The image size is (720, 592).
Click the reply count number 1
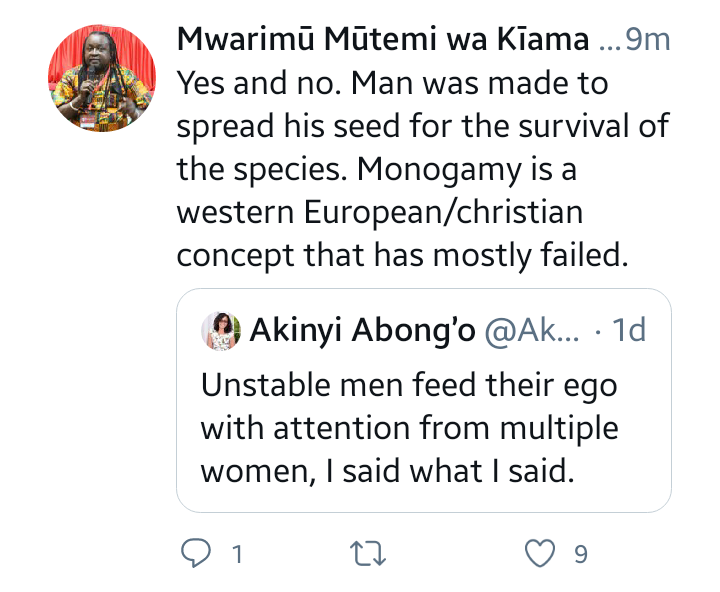(237, 554)
